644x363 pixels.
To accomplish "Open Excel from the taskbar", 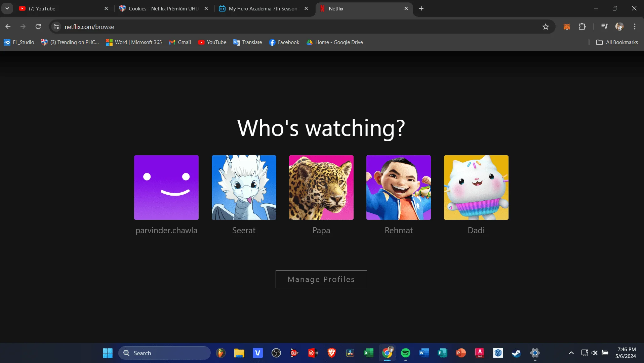I will click(369, 353).
